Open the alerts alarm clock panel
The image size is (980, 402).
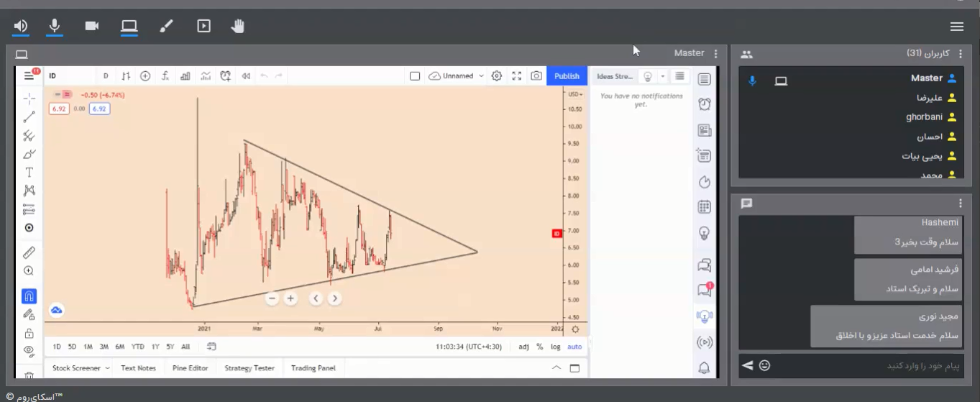(x=704, y=104)
